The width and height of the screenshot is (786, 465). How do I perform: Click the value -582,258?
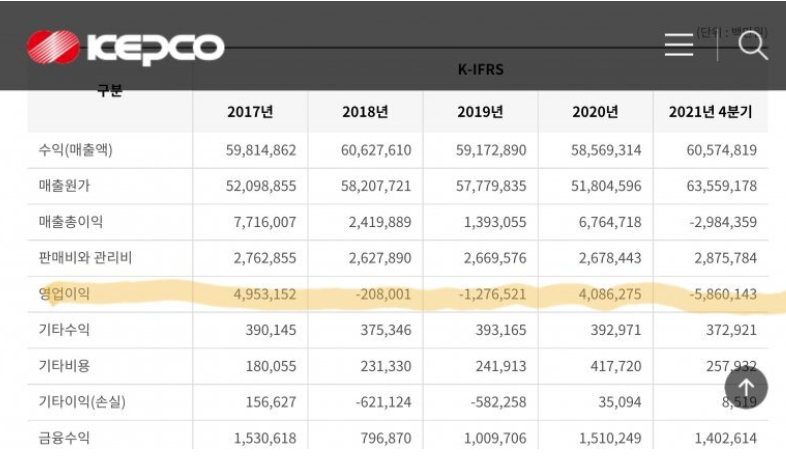click(x=498, y=402)
